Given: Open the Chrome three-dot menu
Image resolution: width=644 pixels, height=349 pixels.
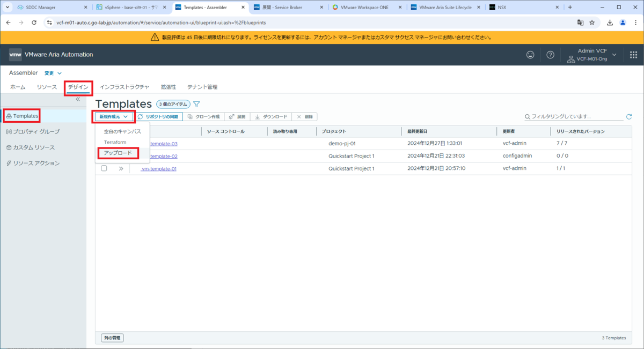Looking at the screenshot, I should [x=635, y=23].
